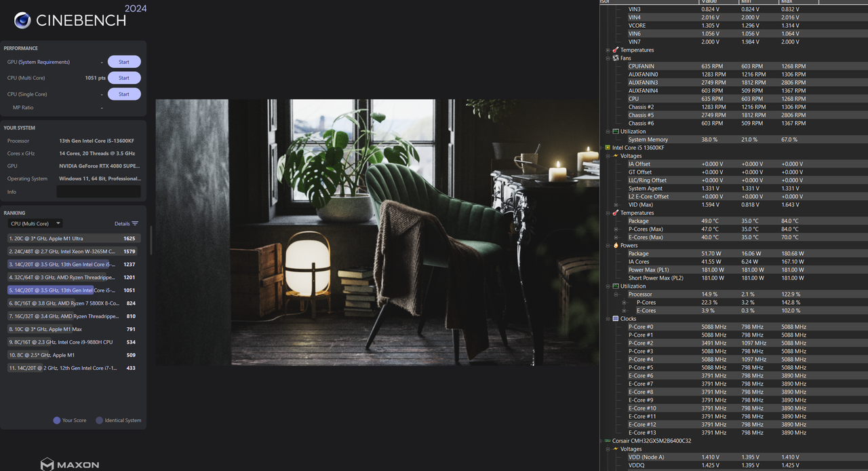The height and width of the screenshot is (471, 868).
Task: Collapse the Powers node
Action: pos(608,246)
